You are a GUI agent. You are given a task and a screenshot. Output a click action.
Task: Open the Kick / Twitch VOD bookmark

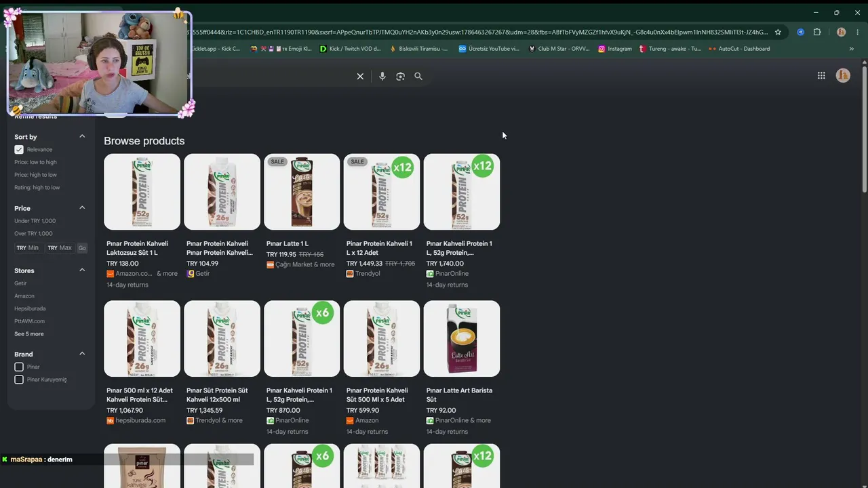pos(351,49)
